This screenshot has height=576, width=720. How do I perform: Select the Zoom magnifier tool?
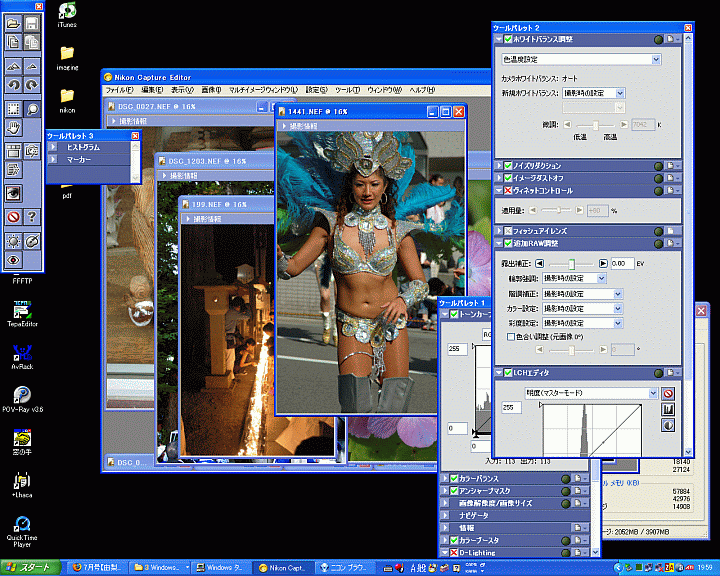(33, 108)
